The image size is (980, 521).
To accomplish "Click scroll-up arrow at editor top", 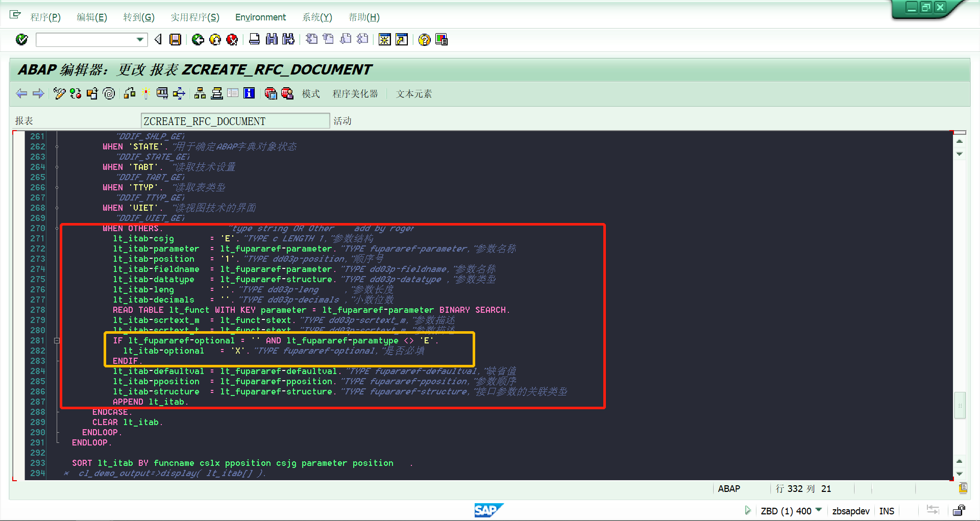I will (960, 141).
